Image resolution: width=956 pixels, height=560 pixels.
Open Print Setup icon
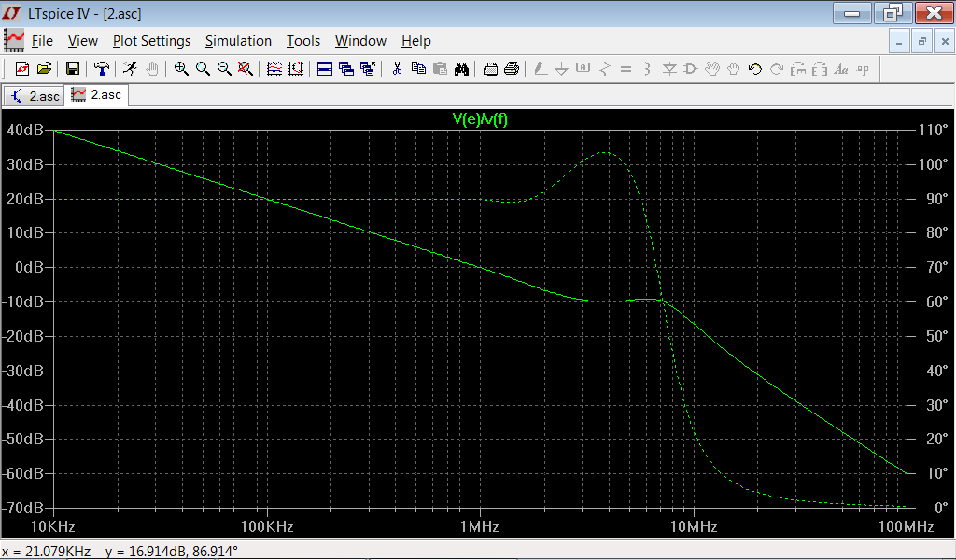[490, 69]
